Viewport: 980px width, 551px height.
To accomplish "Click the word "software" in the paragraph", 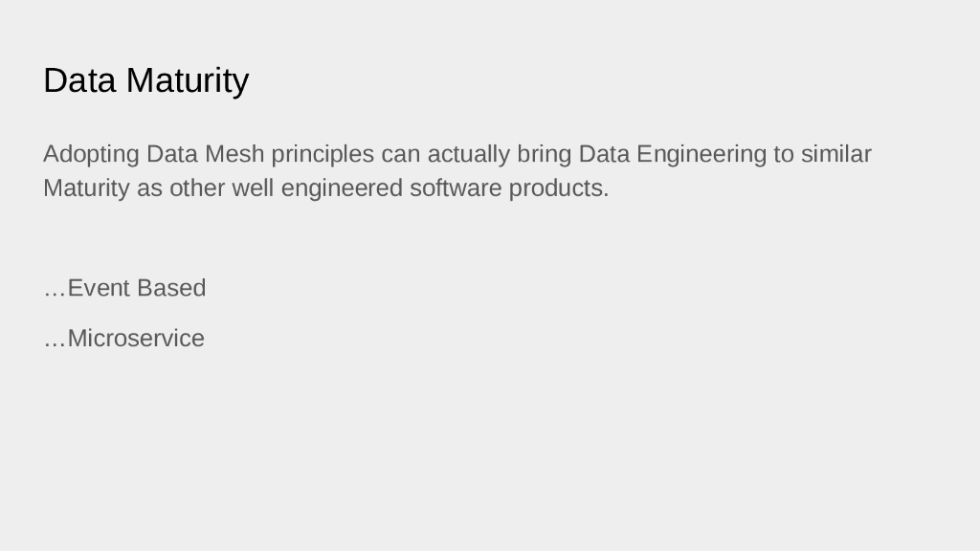I will [456, 188].
